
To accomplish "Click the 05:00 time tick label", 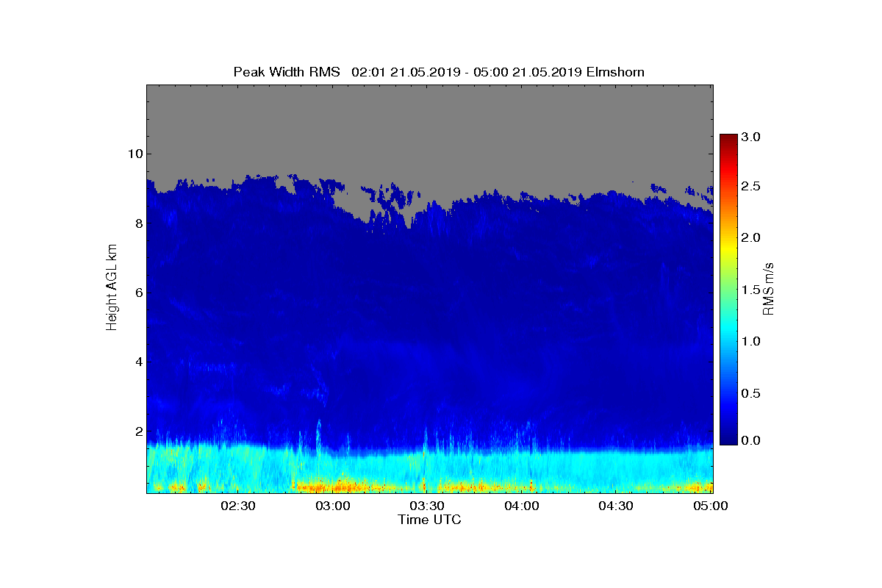I will tap(711, 506).
